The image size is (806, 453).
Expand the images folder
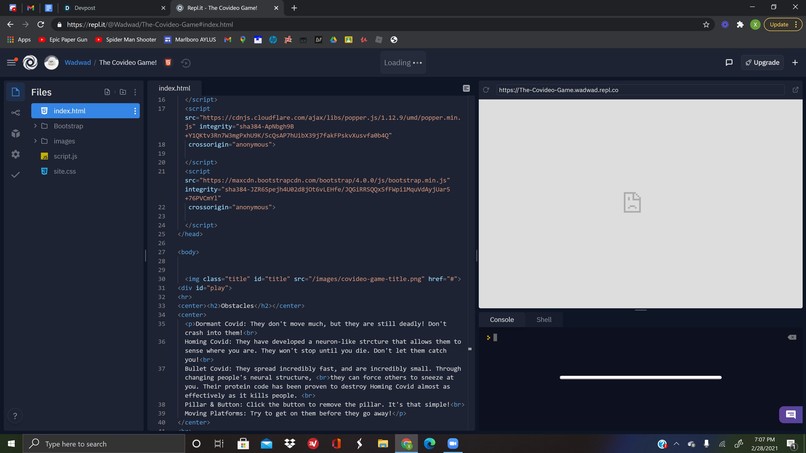point(35,141)
